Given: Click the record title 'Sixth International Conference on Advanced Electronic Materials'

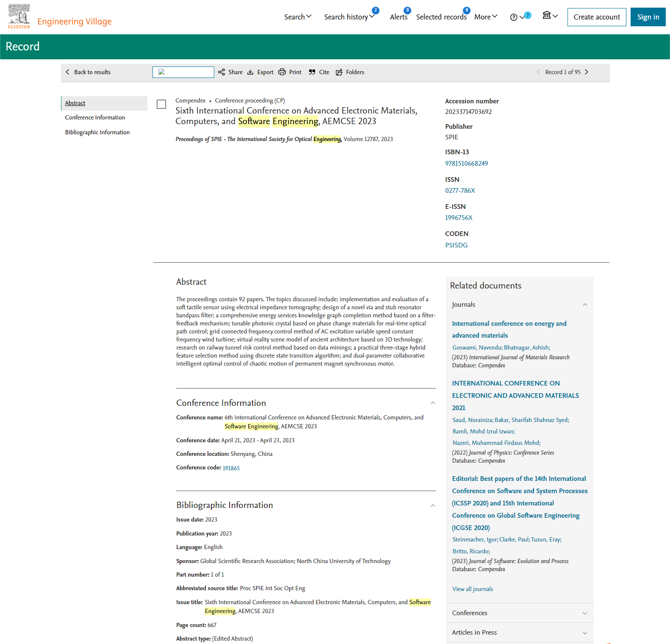Looking at the screenshot, I should point(296,116).
